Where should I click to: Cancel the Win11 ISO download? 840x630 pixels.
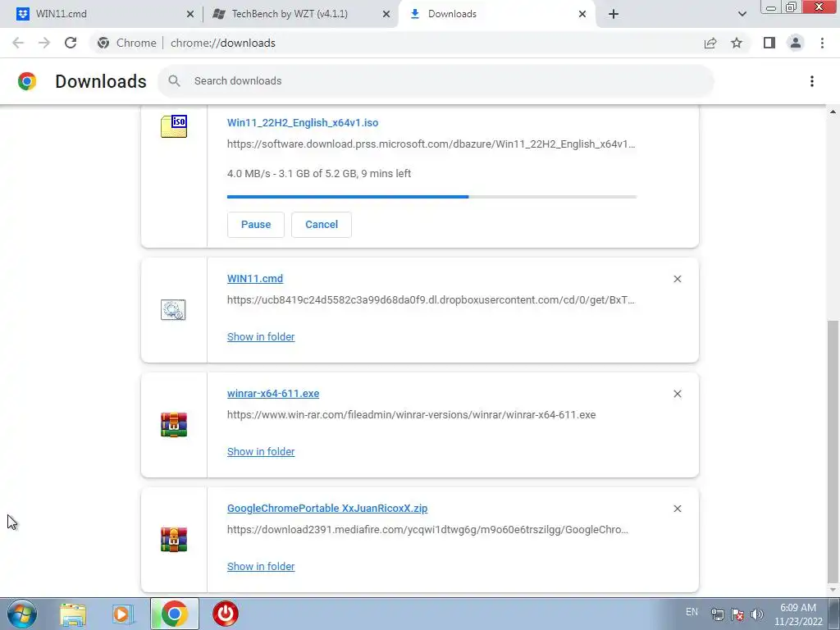[322, 225]
